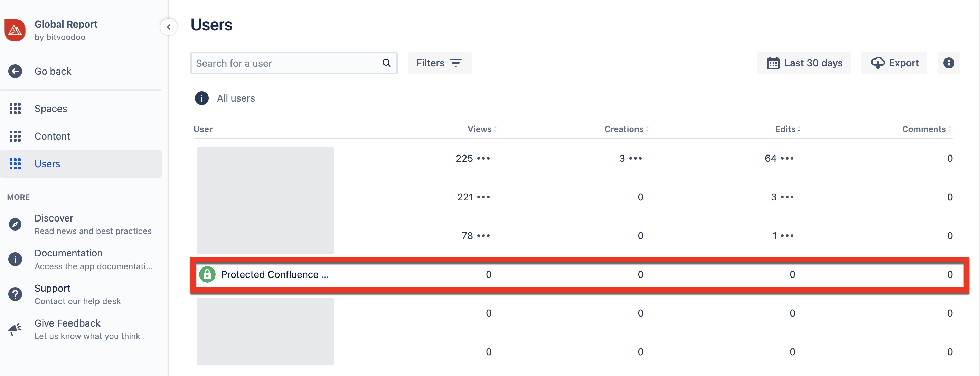
Task: Click the Go back arrow icon
Action: 15,71
